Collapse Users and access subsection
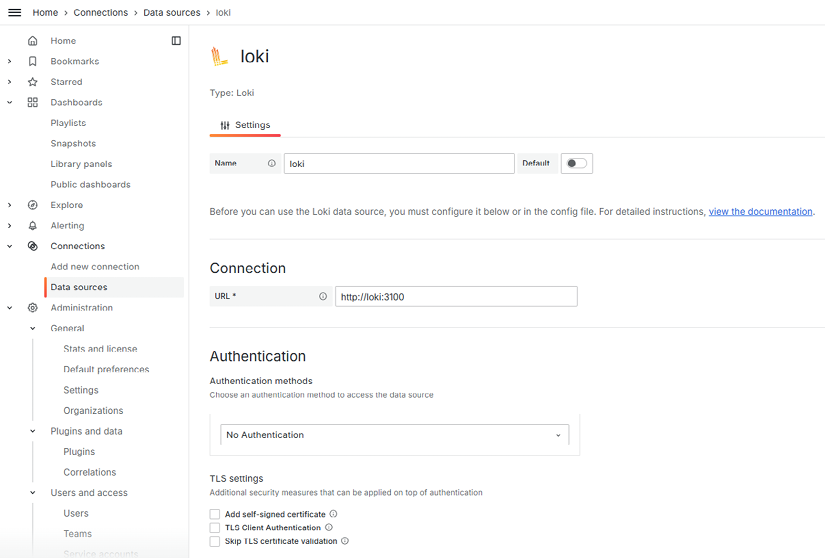 pos(33,492)
